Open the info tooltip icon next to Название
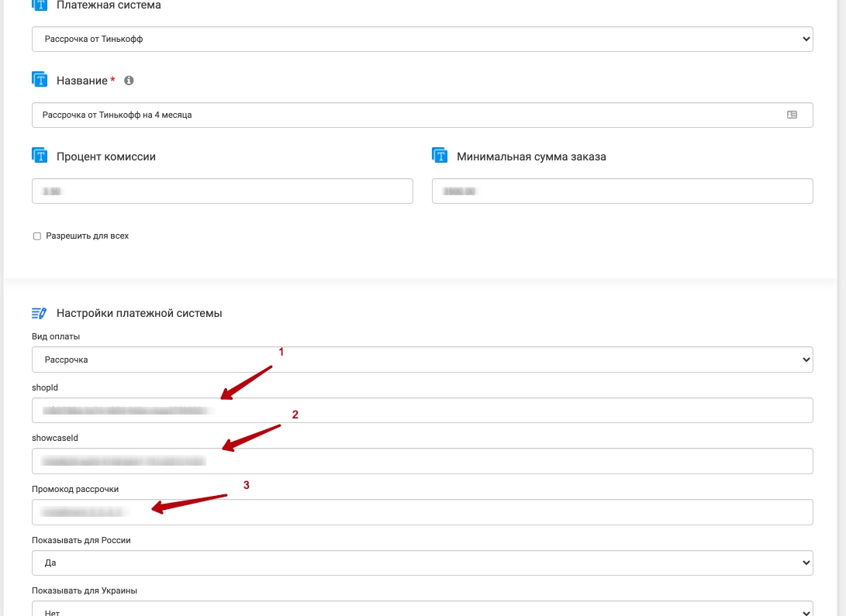Screen dimensions: 846x616 pyautogui.click(x=129, y=81)
